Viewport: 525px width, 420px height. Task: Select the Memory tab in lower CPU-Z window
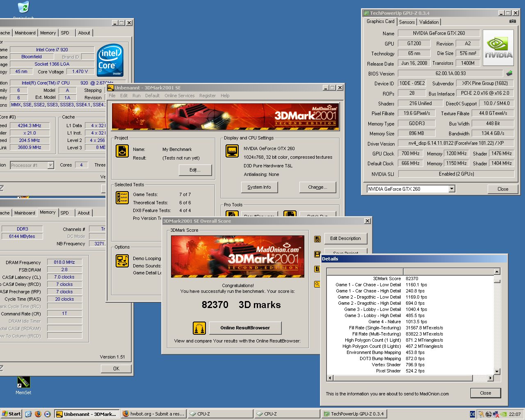(48, 212)
